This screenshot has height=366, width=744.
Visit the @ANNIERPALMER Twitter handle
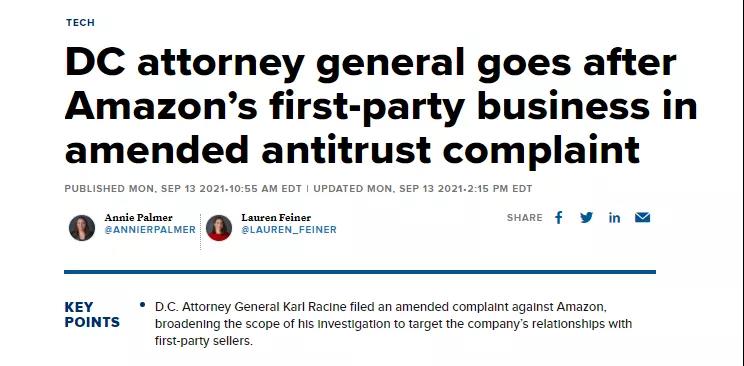tap(150, 230)
